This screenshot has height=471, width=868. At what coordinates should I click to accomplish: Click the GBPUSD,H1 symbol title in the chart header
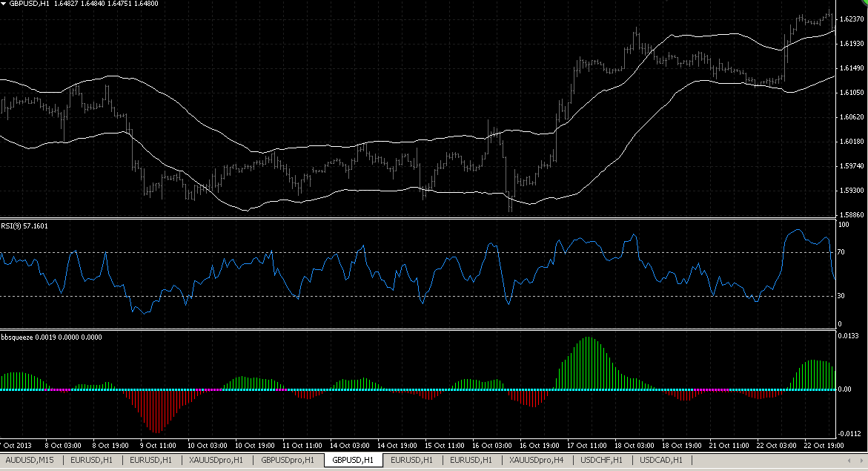tap(30, 3)
